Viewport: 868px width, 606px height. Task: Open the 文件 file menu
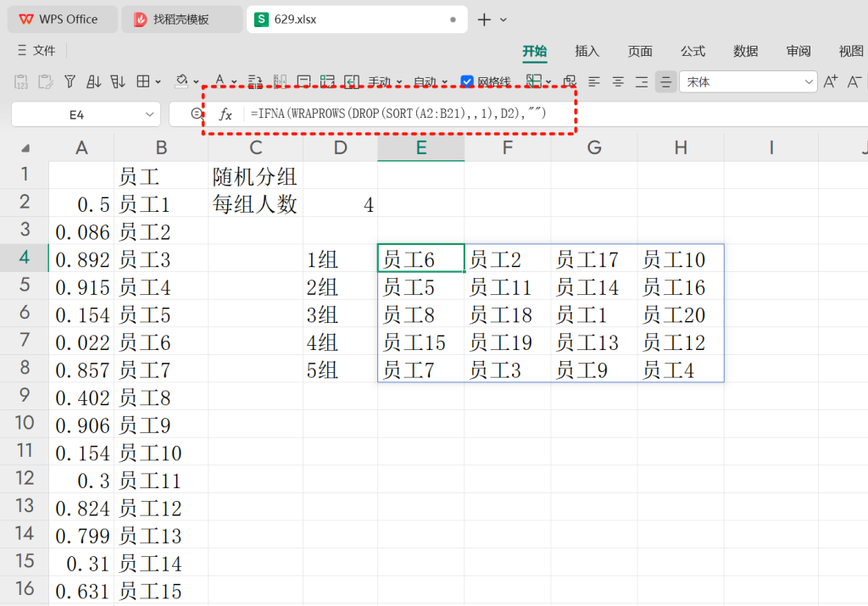click(x=36, y=50)
